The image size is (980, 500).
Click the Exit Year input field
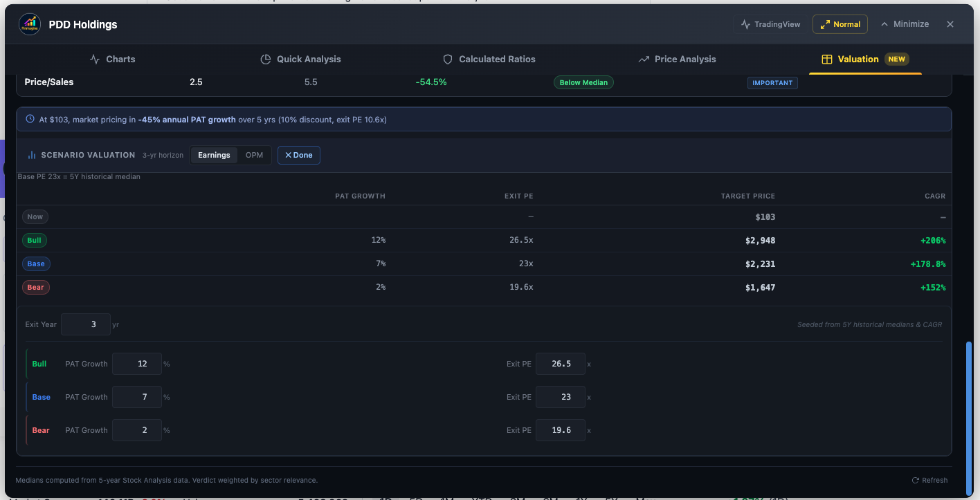point(86,324)
